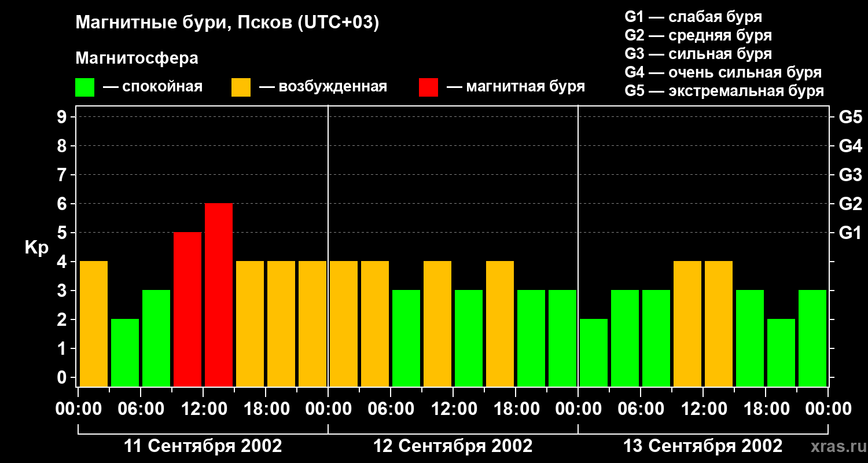Click the 'G2' label on the right axis
The image size is (868, 463).
pyautogui.click(x=850, y=204)
